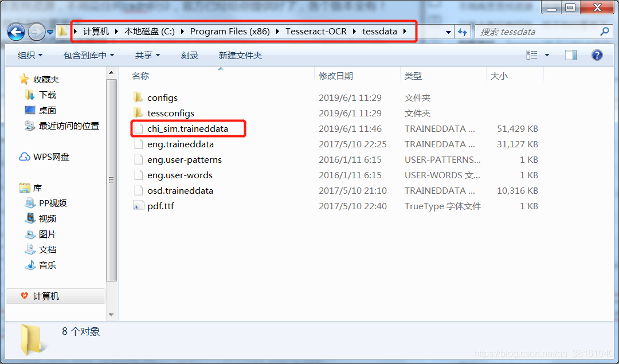
Task: Go back with the blue Back arrow
Action: click(16, 32)
